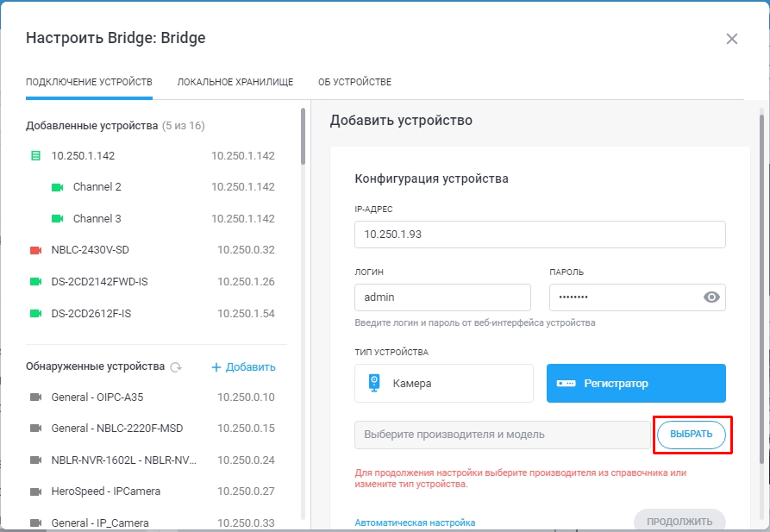Image resolution: width=770 pixels, height=532 pixels.
Task: Refresh the discovered devices list
Action: pos(176,367)
